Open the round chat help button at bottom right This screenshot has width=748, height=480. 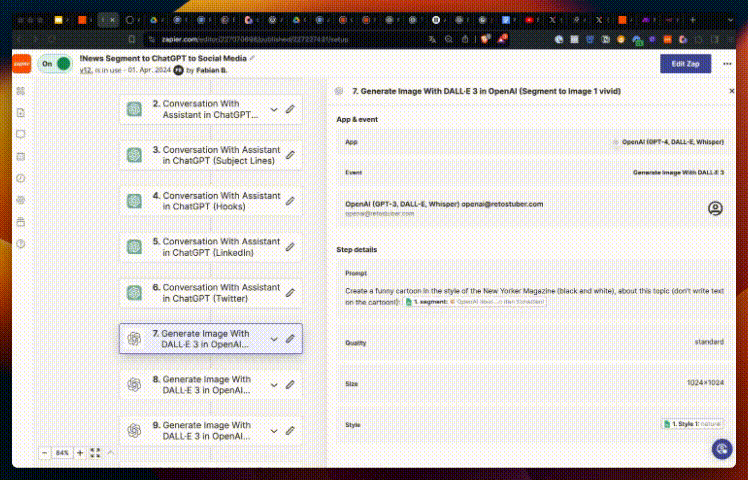[722, 449]
